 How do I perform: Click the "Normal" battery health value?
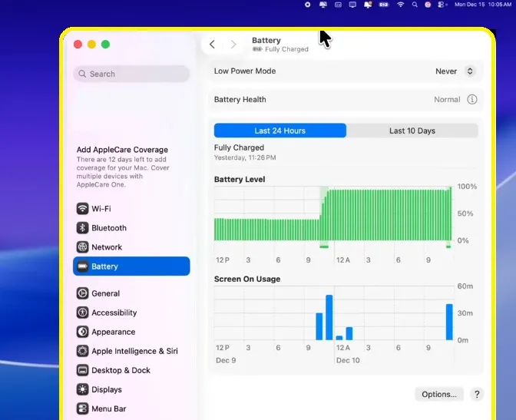[x=447, y=99]
